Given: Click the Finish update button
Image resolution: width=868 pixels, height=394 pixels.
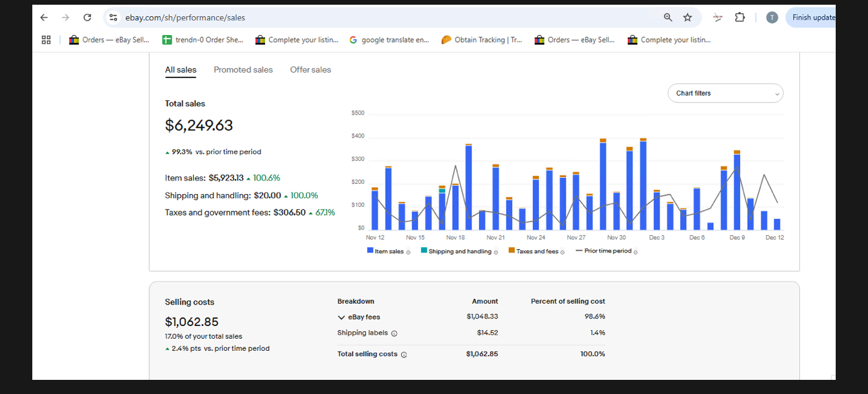Looking at the screenshot, I should [x=813, y=18].
